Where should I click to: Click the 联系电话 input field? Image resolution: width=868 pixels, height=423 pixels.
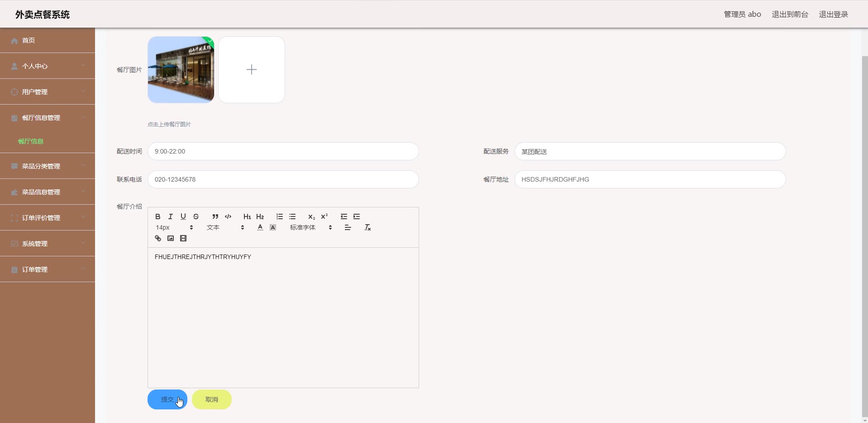(283, 179)
